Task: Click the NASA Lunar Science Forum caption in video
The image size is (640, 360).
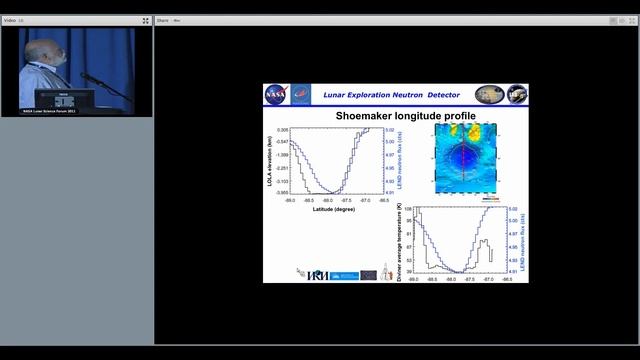Action: click(49, 111)
